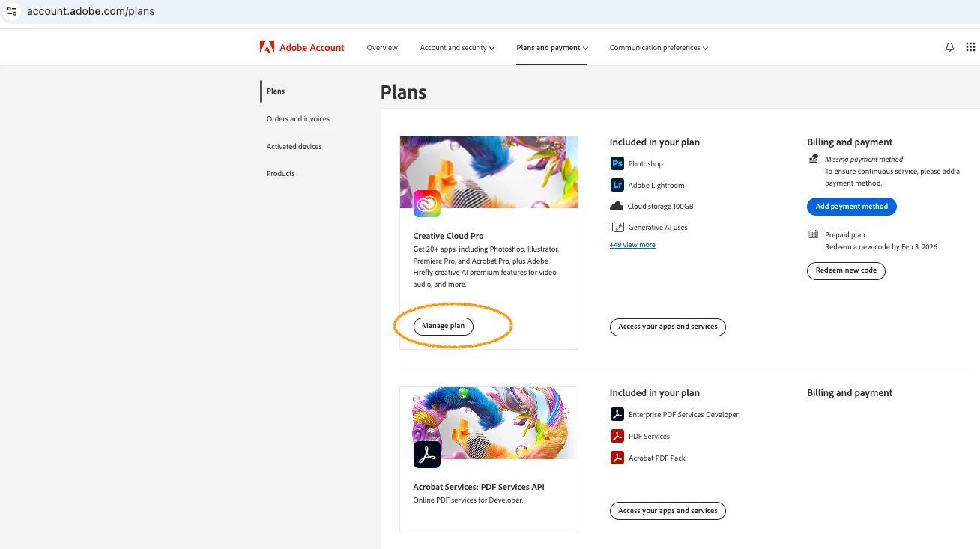980x549 pixels.
Task: Click the Adobe logo icon in header
Action: 267,47
